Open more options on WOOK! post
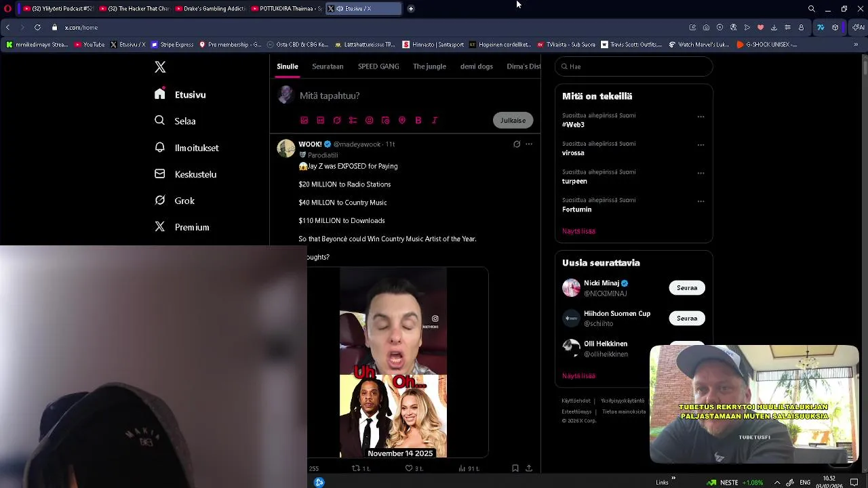868x488 pixels. 529,144
